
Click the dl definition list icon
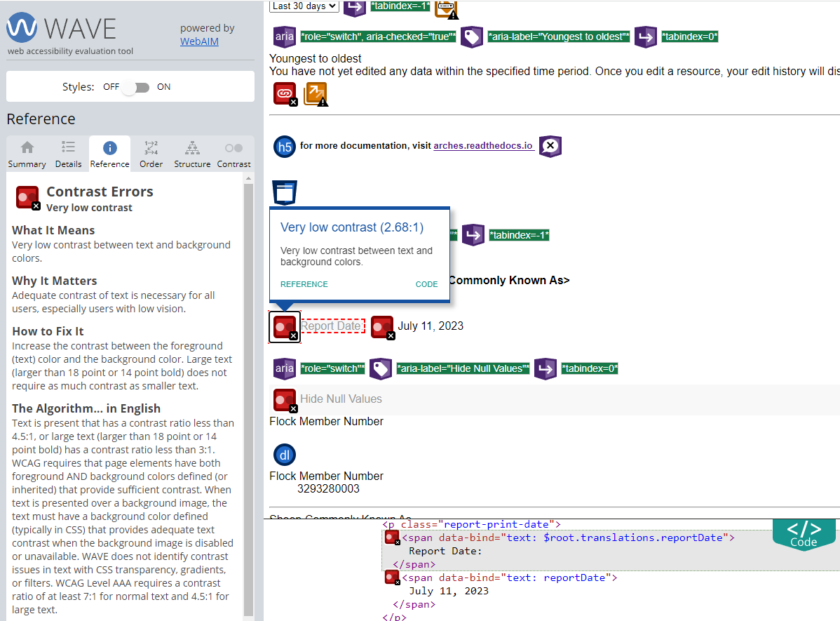[284, 454]
